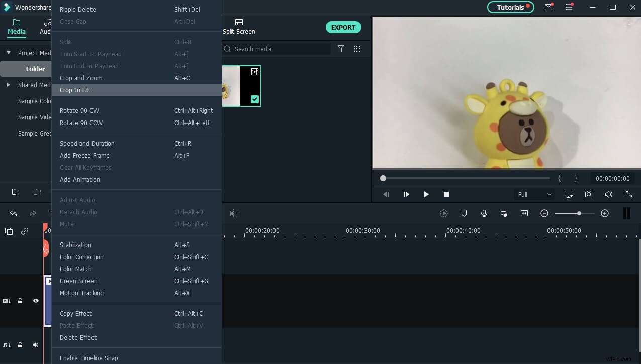This screenshot has height=364, width=641.
Task: Add a marker using the marker icon
Action: pos(464,213)
